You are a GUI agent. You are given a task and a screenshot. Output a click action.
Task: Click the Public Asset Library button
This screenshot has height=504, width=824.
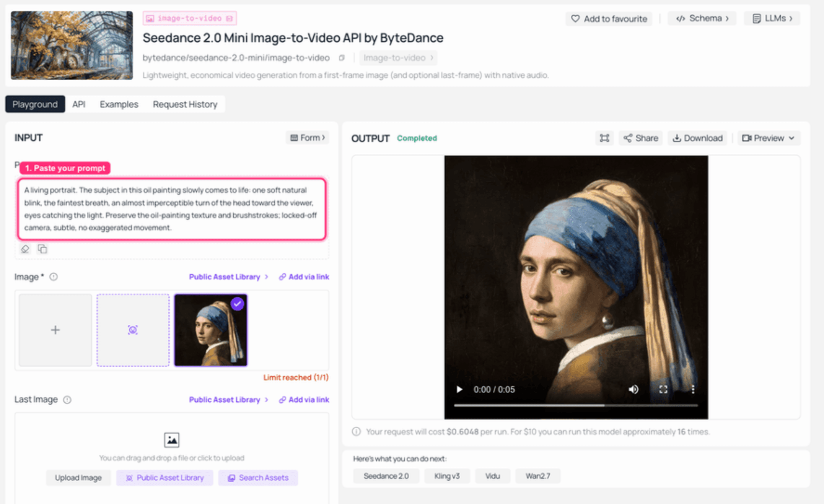click(164, 478)
